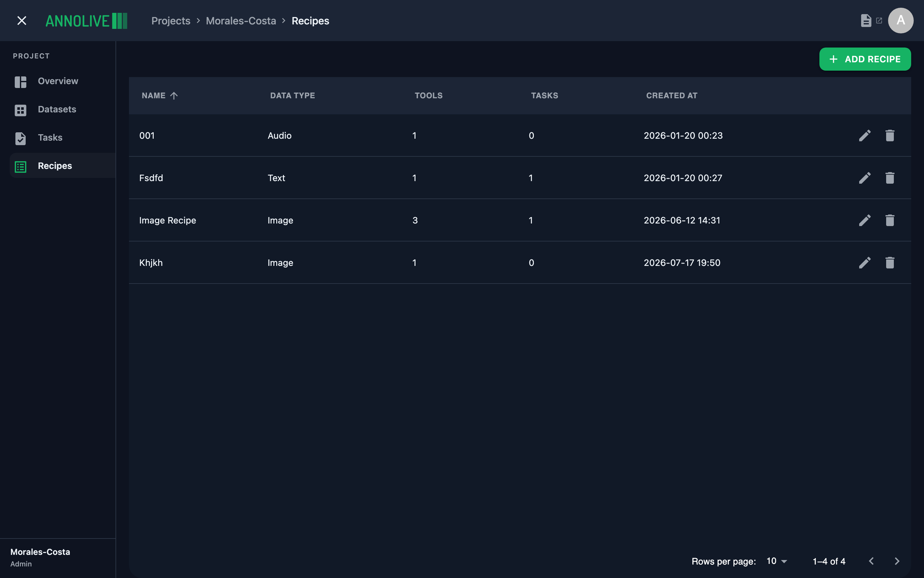Click the 2026-01-20 00:27 date
The width and height of the screenshot is (924, 578).
pyautogui.click(x=683, y=178)
